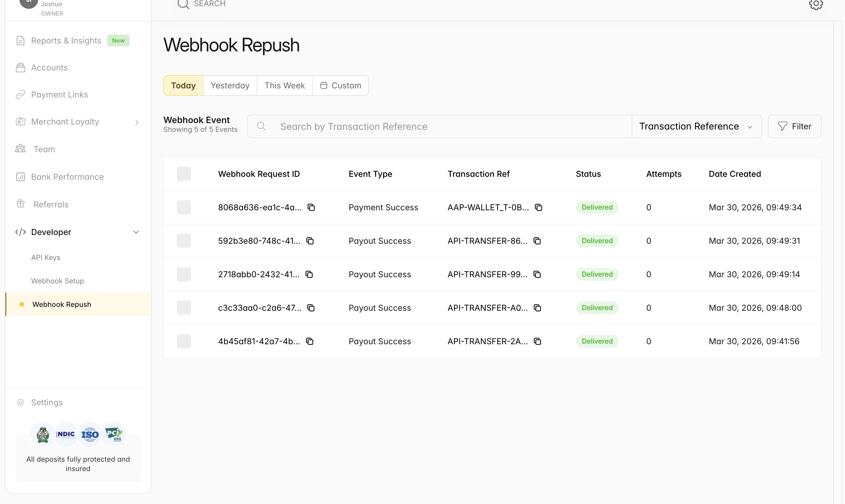Image resolution: width=845 pixels, height=504 pixels.
Task: Click date Mar 30, 2026, 09:48:00
Action: coord(755,308)
